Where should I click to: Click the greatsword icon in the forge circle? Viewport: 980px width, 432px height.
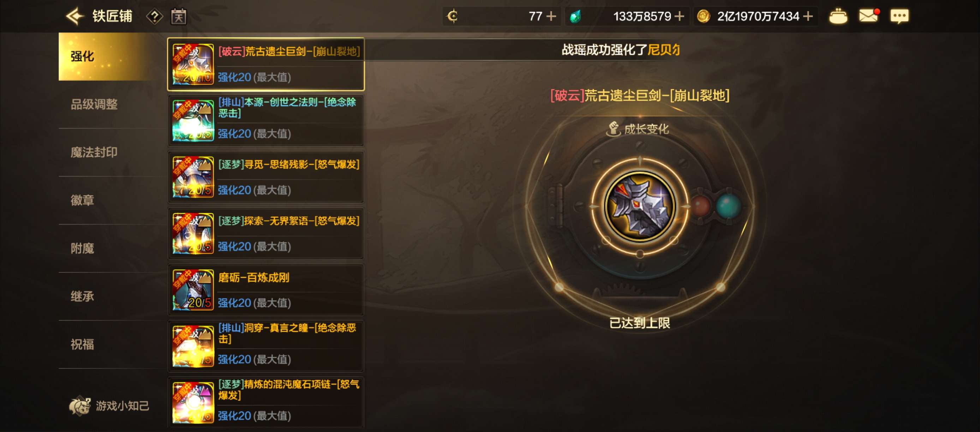(640, 206)
